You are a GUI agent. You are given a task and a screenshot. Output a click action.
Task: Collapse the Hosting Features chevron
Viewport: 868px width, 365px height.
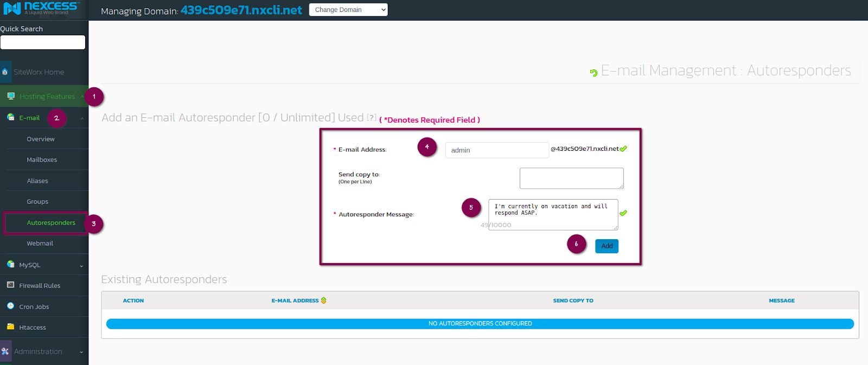coord(82,97)
